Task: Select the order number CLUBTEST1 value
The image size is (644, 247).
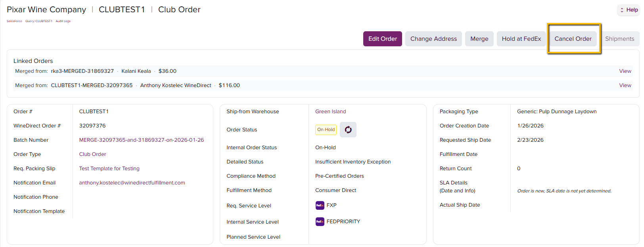Action: point(94,112)
